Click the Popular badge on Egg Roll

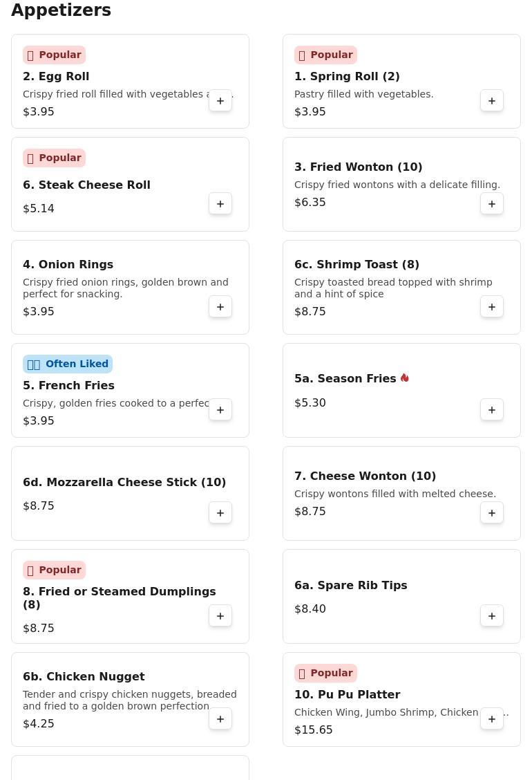54,55
